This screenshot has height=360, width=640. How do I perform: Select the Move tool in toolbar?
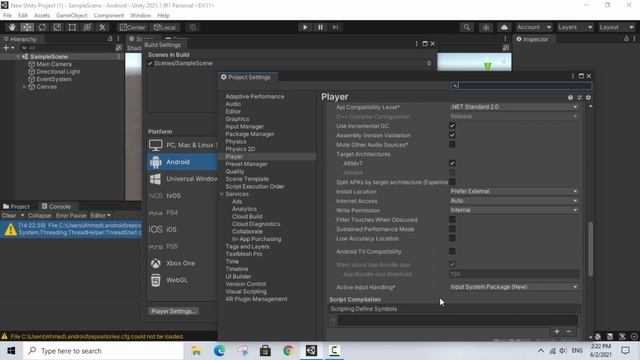(27, 27)
